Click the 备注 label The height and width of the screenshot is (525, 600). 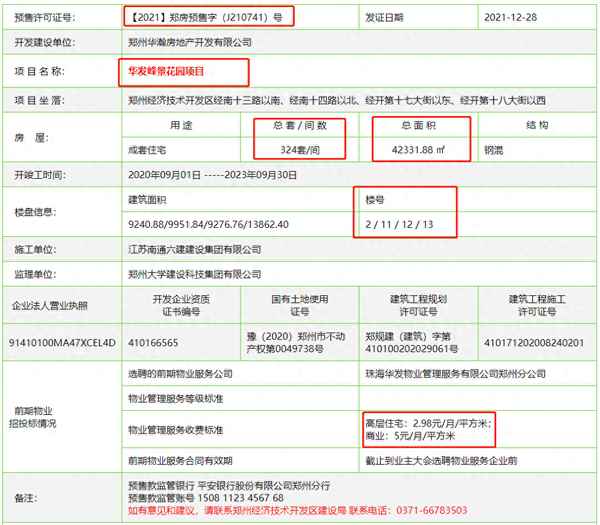tap(25, 498)
